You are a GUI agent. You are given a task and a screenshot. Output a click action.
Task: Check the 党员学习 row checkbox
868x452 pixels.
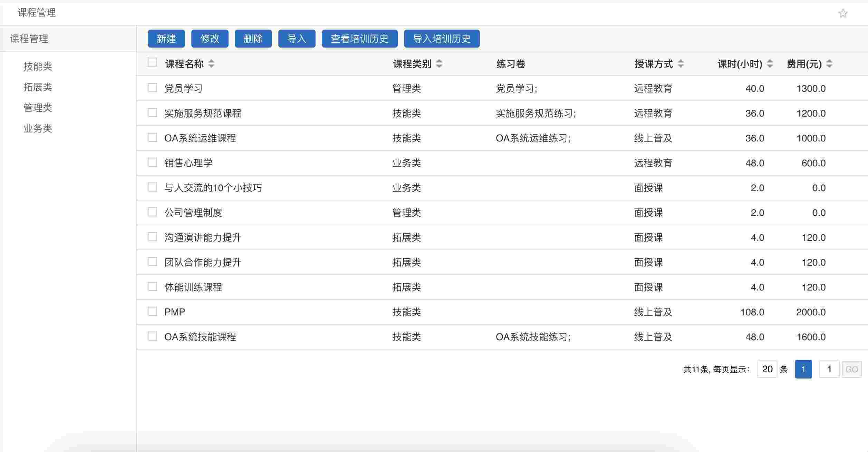(152, 88)
